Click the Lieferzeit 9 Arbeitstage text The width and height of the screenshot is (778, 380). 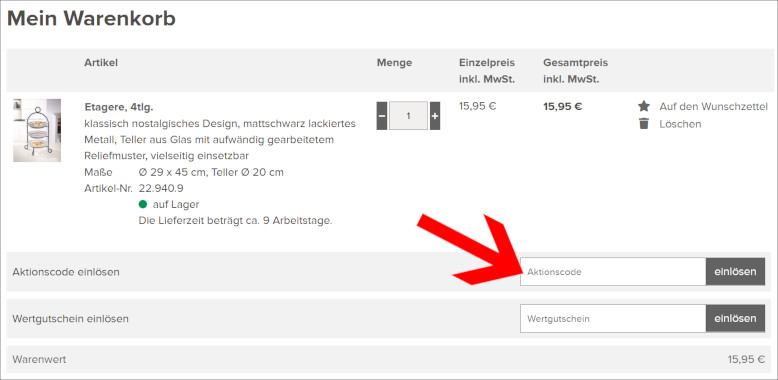tap(235, 221)
